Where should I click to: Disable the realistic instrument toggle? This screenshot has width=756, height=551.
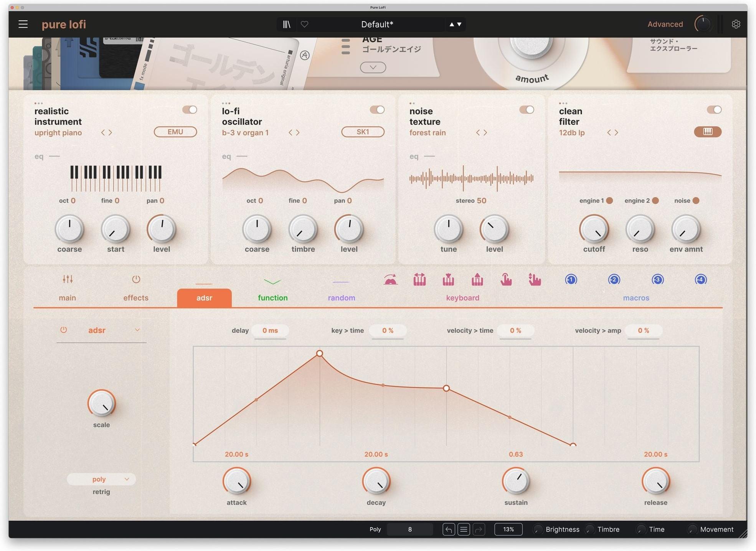pos(190,110)
